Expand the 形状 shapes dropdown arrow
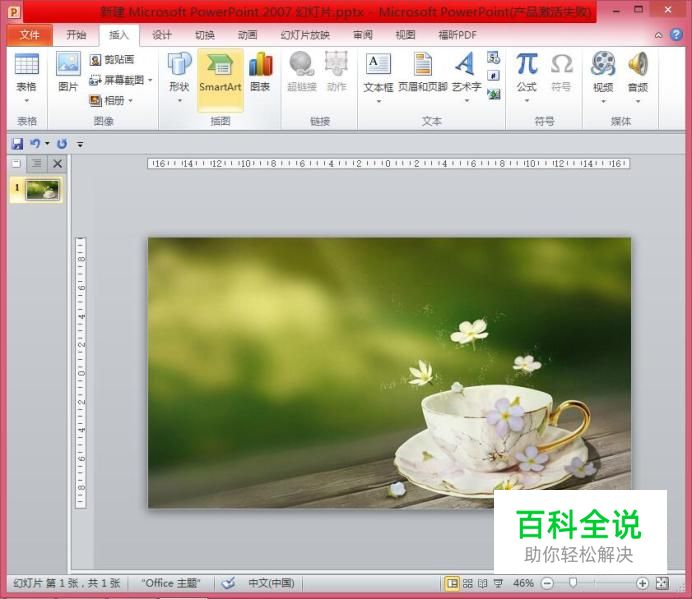Viewport: 692px width, 599px height. coord(180,101)
